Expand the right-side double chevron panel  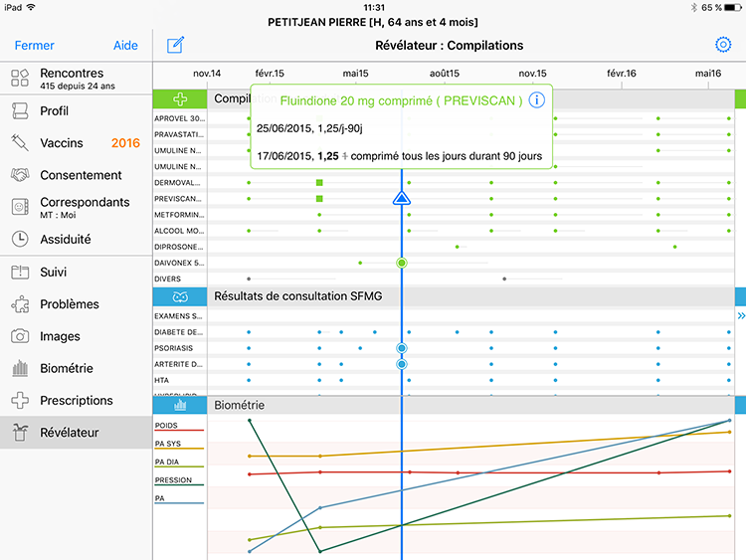740,316
